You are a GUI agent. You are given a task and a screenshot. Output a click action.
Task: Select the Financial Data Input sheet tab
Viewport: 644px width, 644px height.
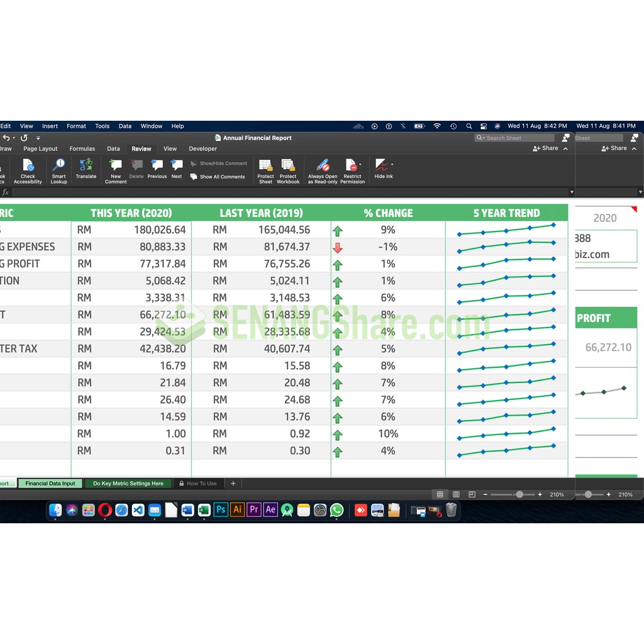[50, 484]
